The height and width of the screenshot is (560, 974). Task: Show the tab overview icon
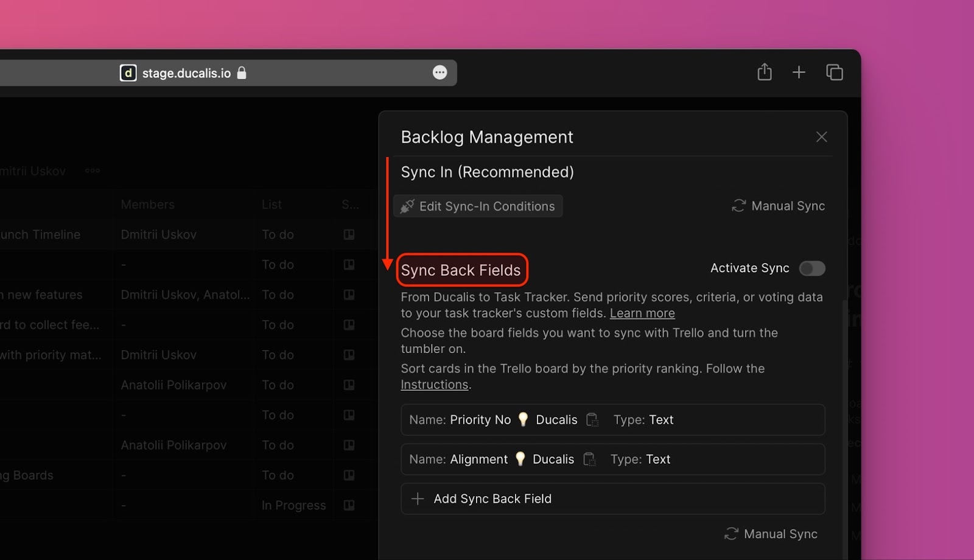834,72
